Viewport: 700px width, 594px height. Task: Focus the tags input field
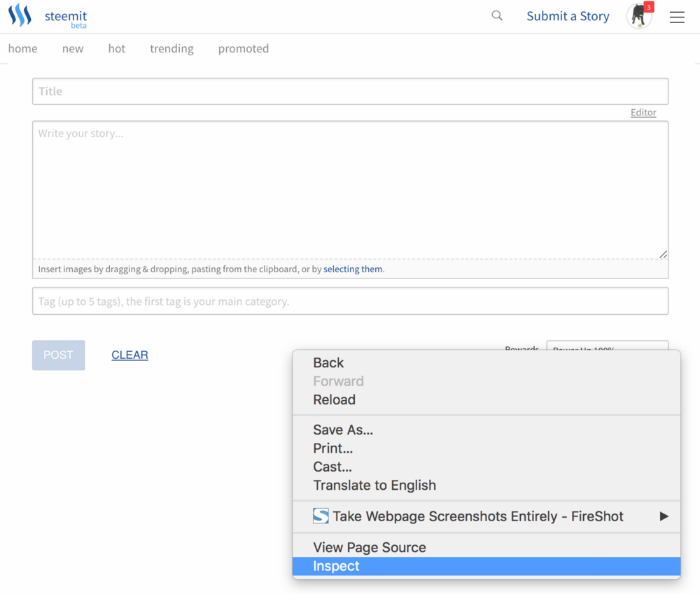point(350,302)
